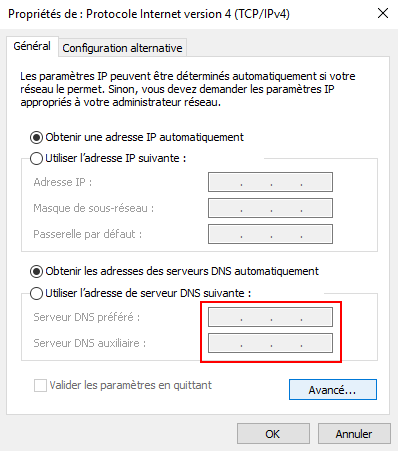Close the TCP/IPv4 properties dialog
Screen dimensions: 398x451
pyautogui.click(x=383, y=13)
